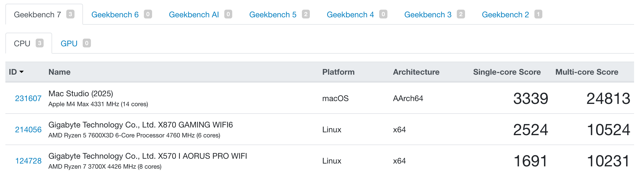
Task: Select the GPU results tab
Action: coord(75,43)
